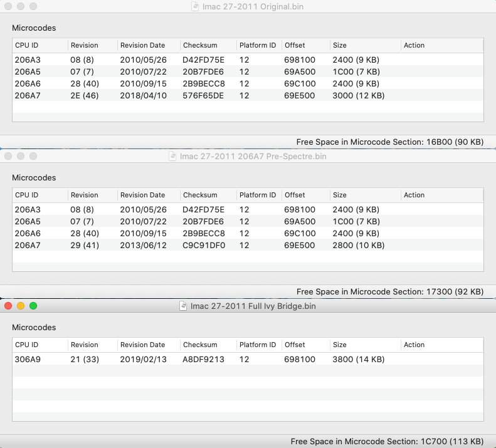This screenshot has height=448, width=496.
Task: Click Size header in Original.bin window
Action: [366, 45]
